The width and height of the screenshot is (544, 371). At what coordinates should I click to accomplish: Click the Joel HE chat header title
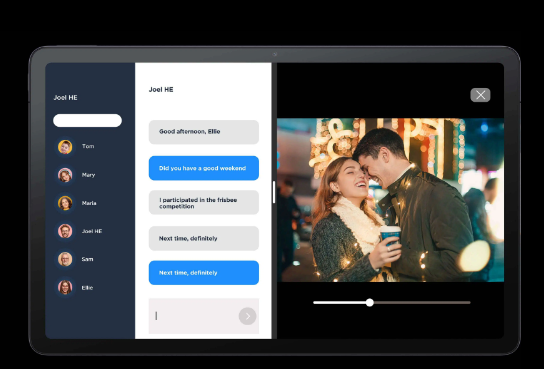161,90
